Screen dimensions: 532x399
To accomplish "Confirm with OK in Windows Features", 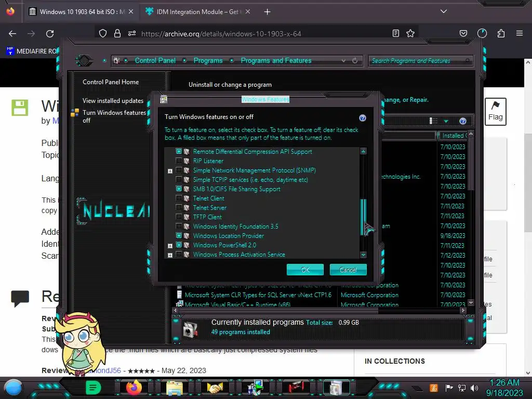I will point(305,270).
